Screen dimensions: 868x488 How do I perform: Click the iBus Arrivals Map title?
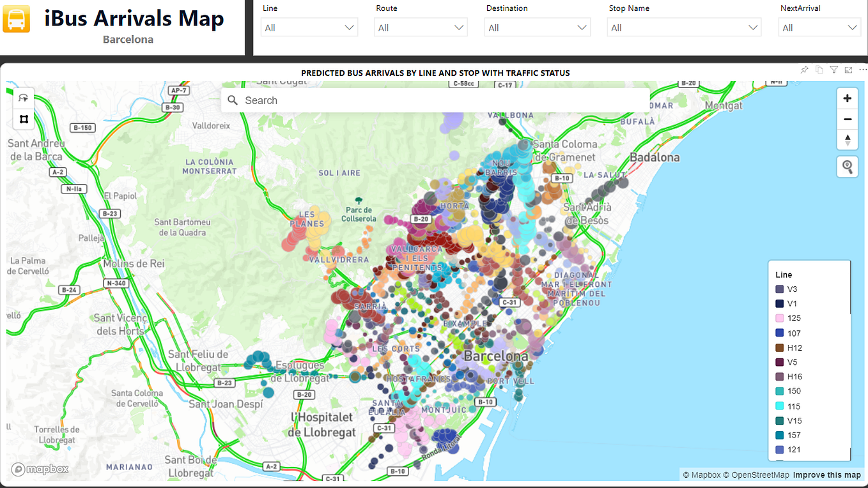[134, 19]
